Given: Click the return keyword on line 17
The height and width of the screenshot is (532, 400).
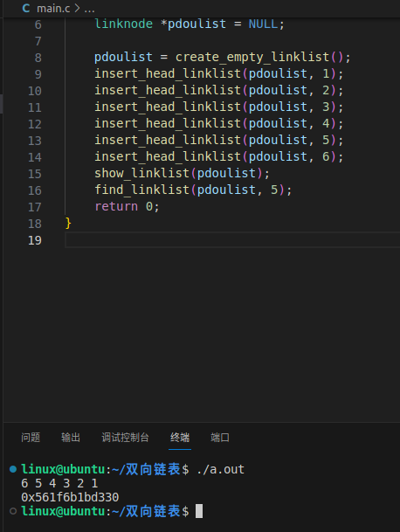Looking at the screenshot, I should (x=116, y=206).
